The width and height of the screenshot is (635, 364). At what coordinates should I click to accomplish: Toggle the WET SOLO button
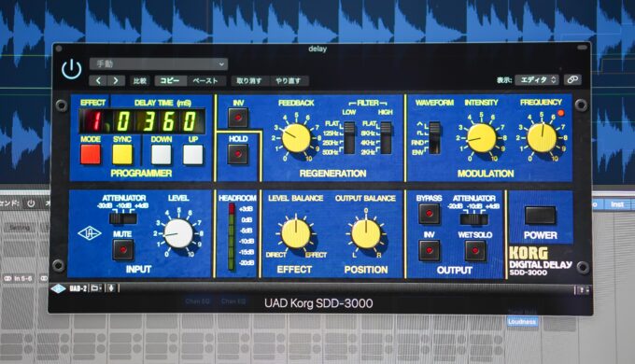[x=475, y=250]
